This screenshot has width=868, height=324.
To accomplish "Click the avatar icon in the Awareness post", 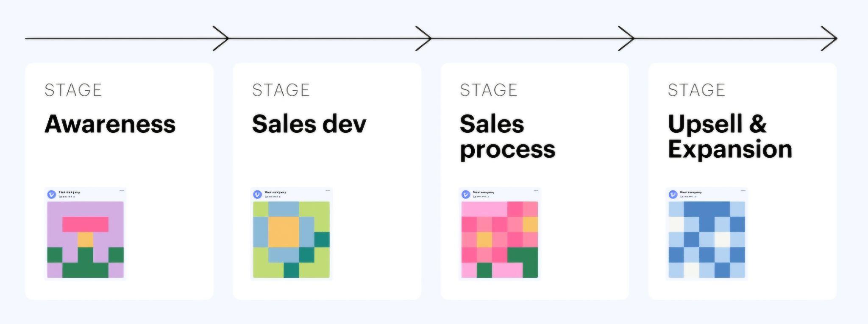I will (52, 195).
